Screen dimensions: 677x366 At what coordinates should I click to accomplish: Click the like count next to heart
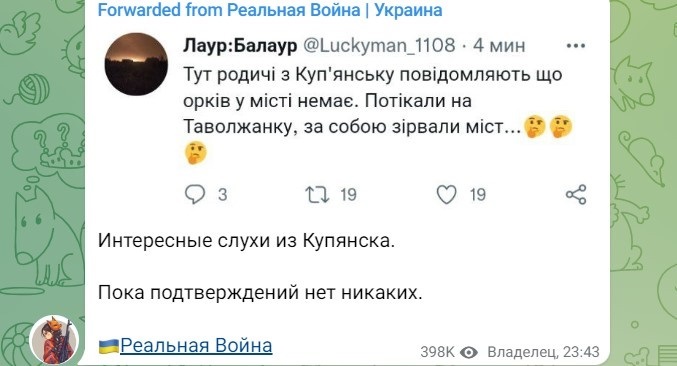[x=478, y=195]
